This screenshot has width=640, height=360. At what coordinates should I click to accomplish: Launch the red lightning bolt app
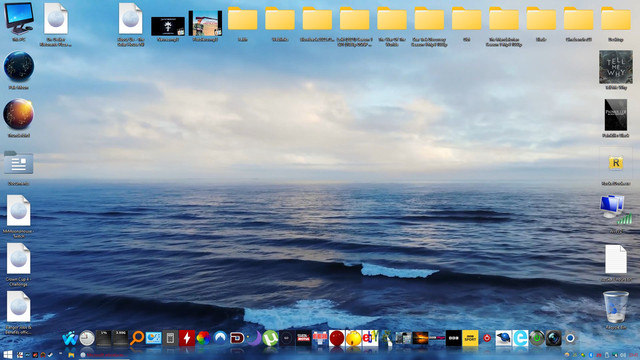[187, 338]
